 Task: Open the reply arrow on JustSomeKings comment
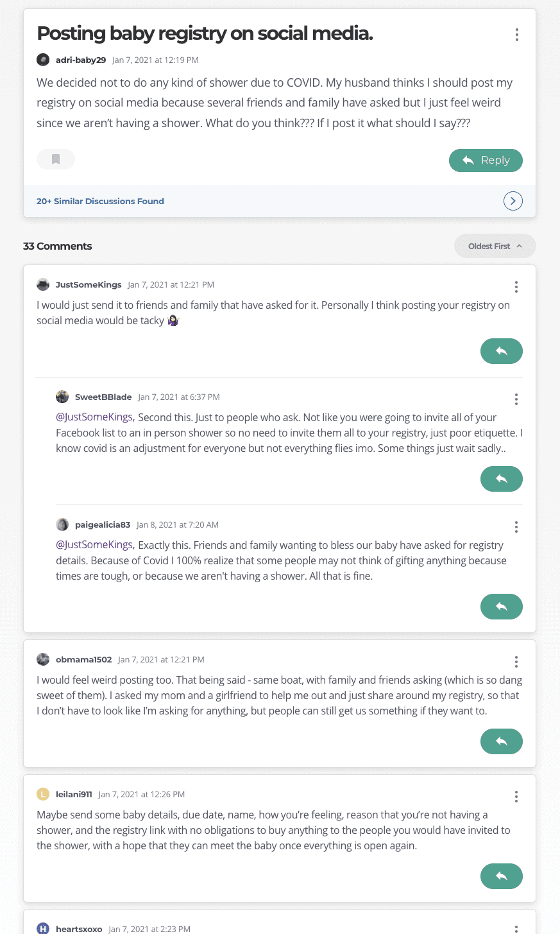(x=501, y=351)
